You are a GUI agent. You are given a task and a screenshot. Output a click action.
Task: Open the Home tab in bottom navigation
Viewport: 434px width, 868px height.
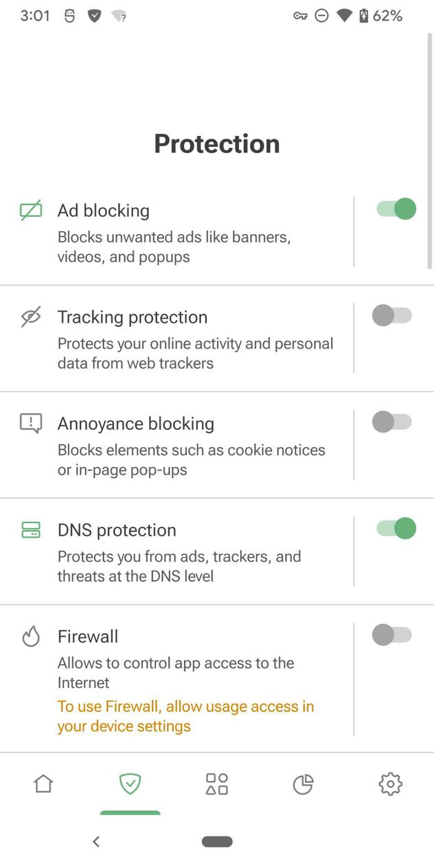pyautogui.click(x=43, y=784)
